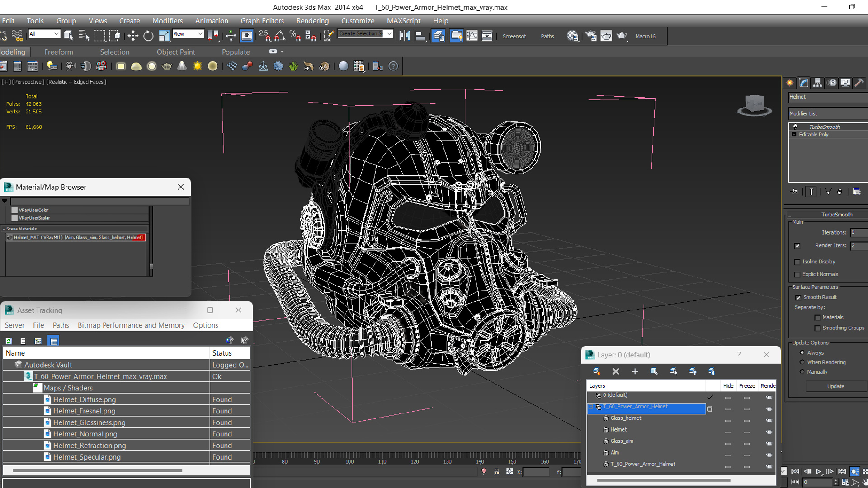Toggle TurboSmooth modifier light bulb

click(x=795, y=127)
